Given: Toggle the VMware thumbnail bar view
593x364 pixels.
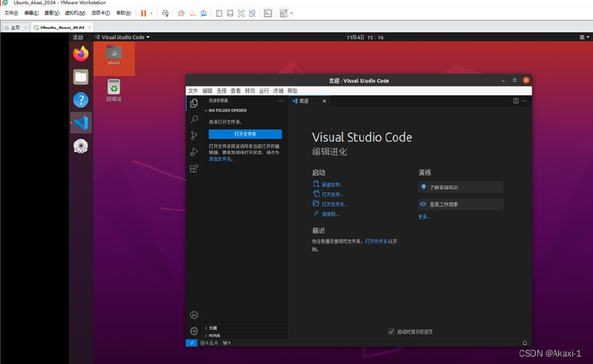Looking at the screenshot, I should click(230, 13).
